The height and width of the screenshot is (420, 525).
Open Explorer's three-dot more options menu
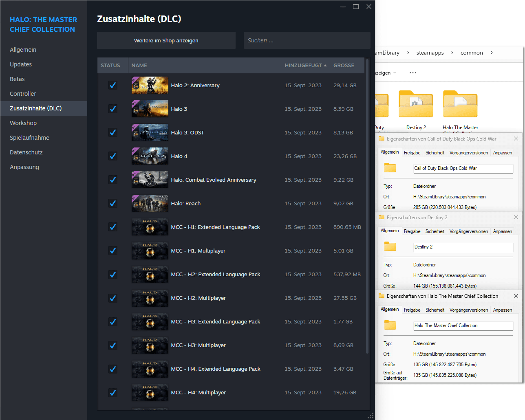coord(413,73)
